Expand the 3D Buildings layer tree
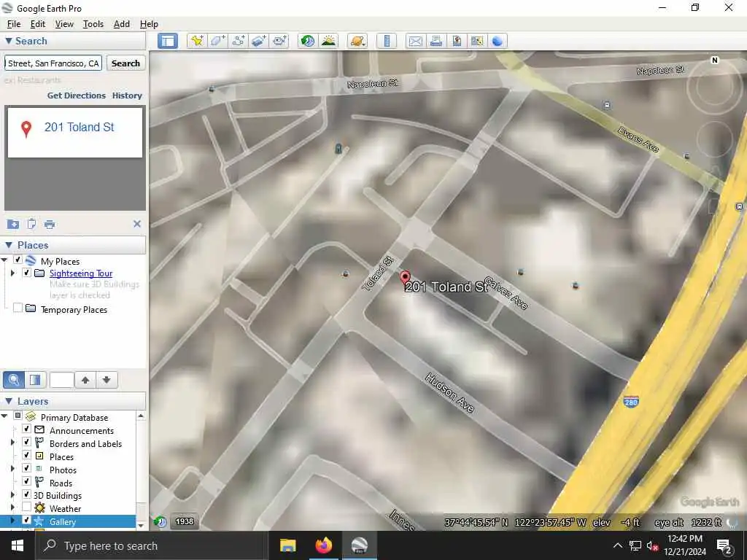The width and height of the screenshot is (747, 560). coord(13,495)
